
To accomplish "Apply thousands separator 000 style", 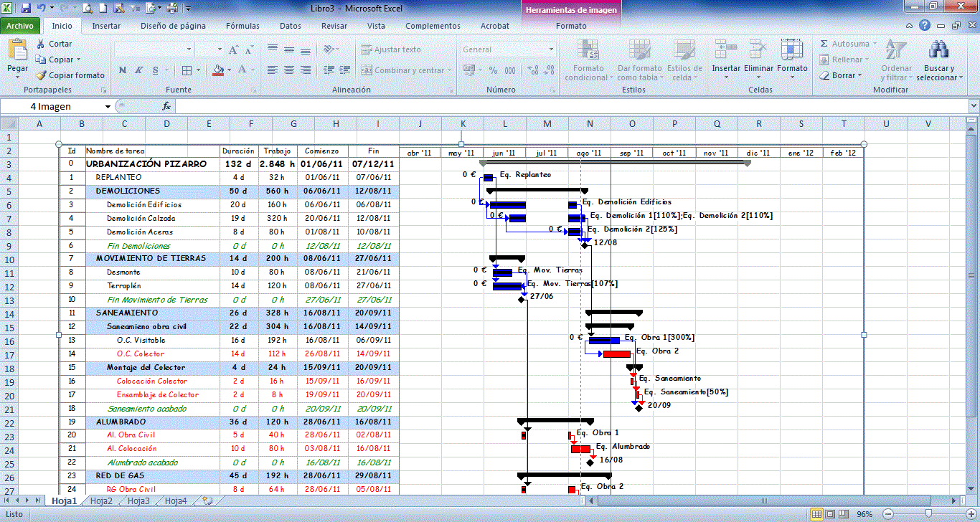I will [x=509, y=70].
